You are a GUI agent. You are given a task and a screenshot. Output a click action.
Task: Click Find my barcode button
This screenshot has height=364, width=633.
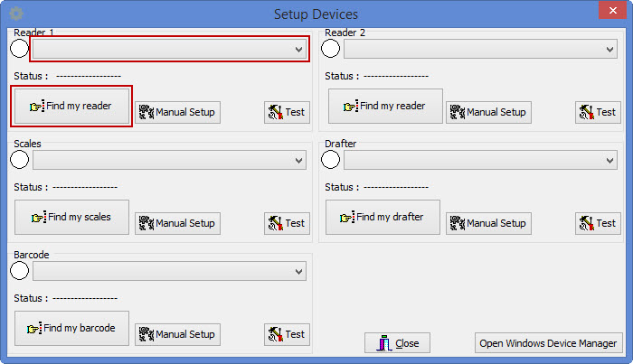point(71,329)
